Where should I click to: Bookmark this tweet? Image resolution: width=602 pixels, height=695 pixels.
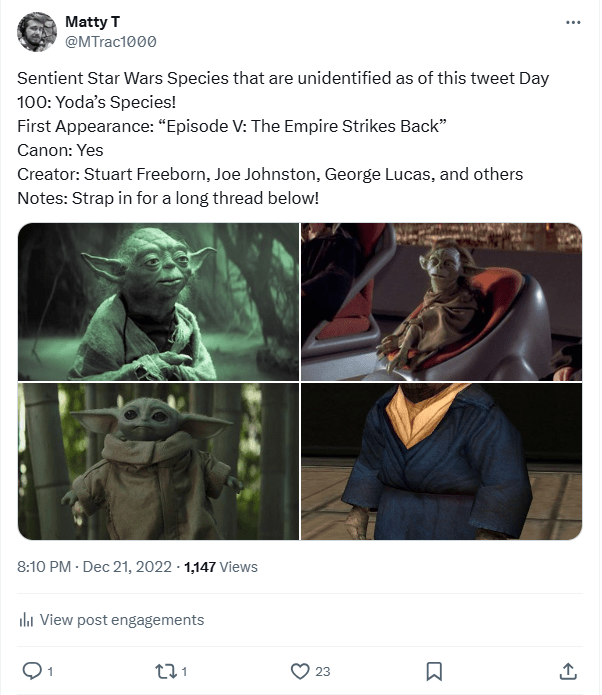point(434,670)
